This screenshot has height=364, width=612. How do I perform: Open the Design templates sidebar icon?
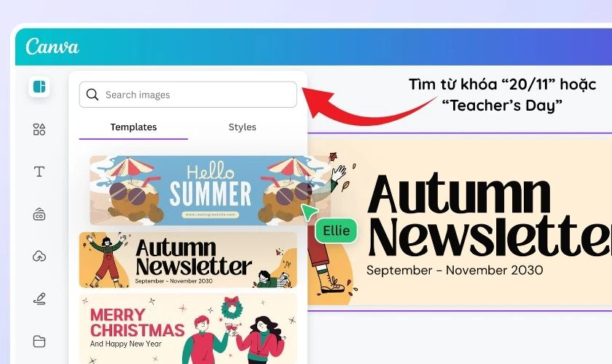click(x=39, y=86)
